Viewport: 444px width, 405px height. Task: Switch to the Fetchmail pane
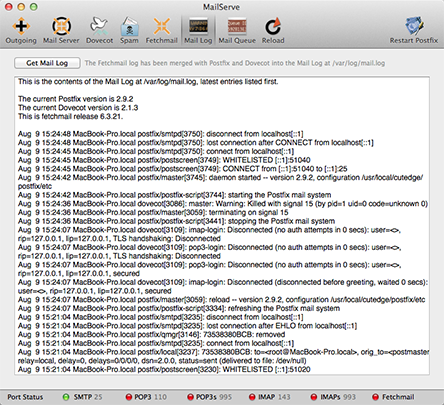(161, 31)
